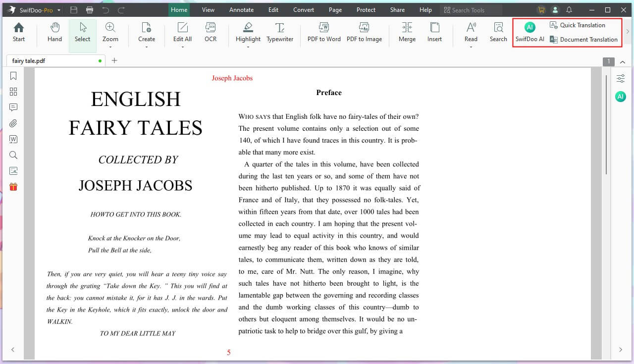Click the Word icon in left sidebar
Viewport: 634px width, 364px height.
tap(13, 139)
